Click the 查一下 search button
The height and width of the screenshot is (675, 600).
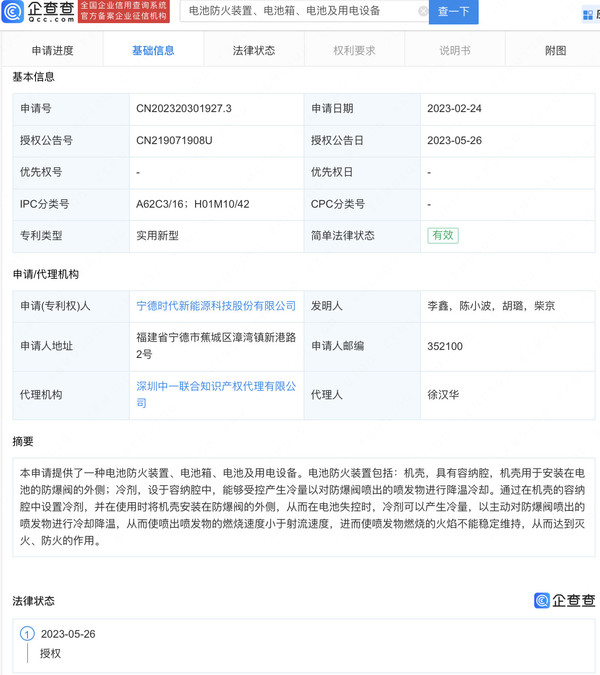tap(453, 12)
